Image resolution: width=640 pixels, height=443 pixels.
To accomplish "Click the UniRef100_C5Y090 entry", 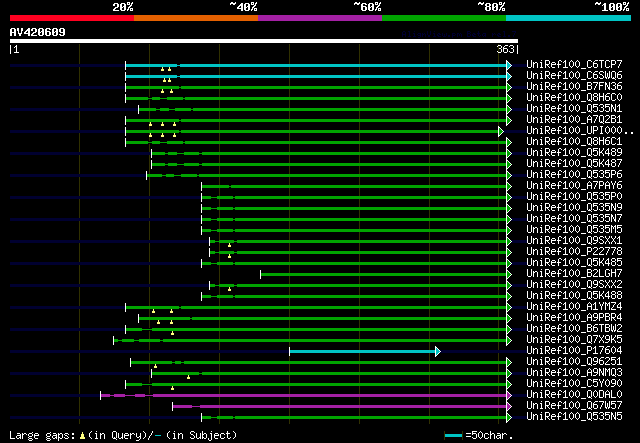I will (x=574, y=384).
